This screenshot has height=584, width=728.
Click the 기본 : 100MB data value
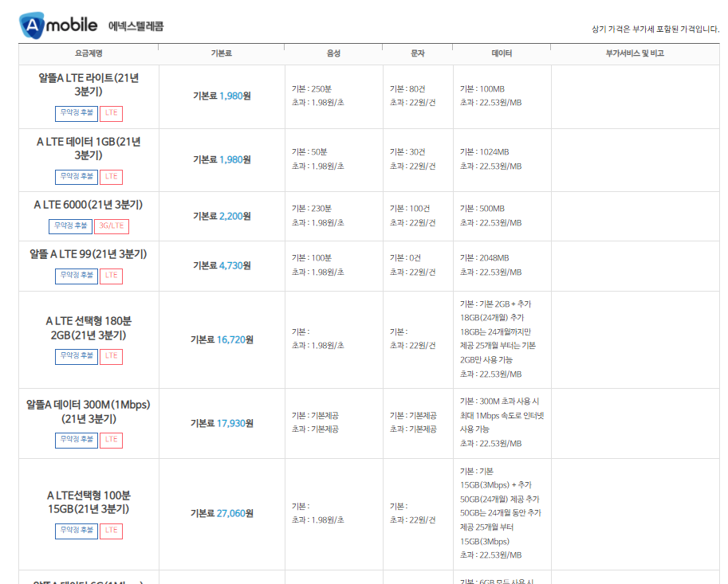482,89
